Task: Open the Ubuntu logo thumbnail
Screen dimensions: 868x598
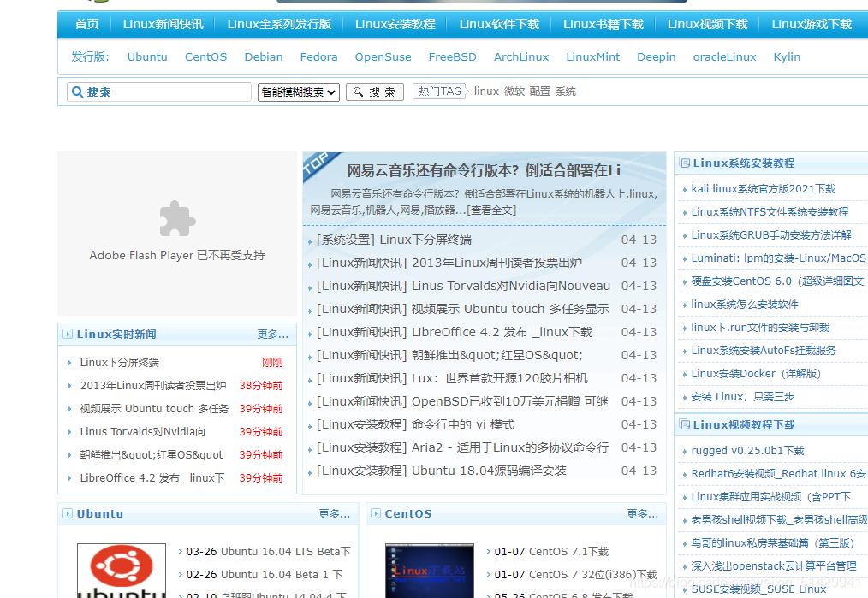Action: coord(122,571)
